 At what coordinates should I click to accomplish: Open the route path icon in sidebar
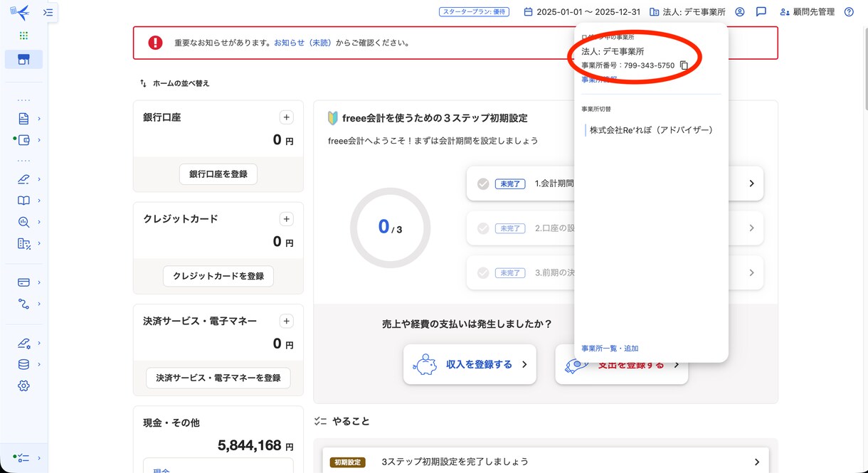point(23,304)
